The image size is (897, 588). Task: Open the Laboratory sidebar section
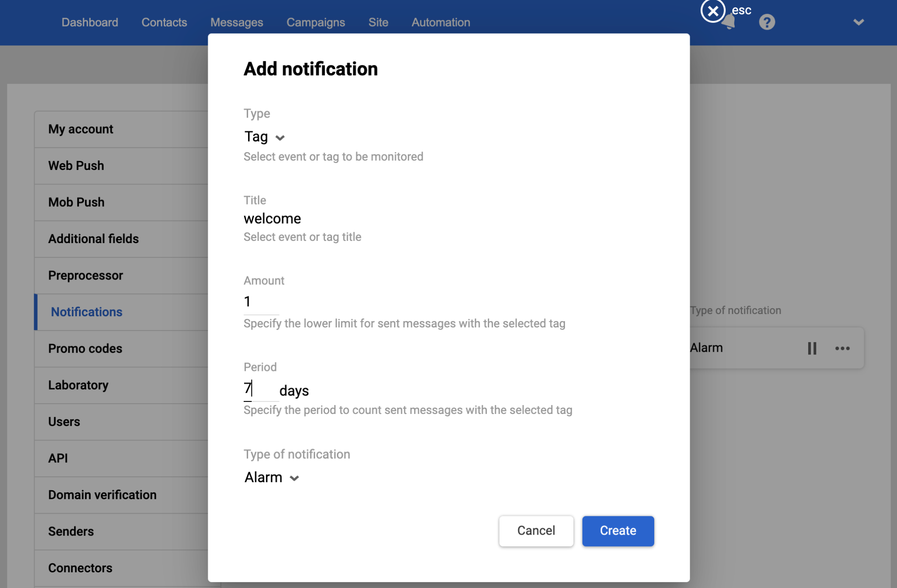79,385
